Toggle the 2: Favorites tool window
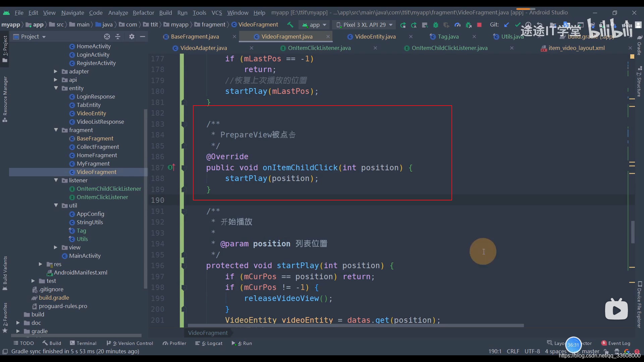The image size is (644, 362). (x=5, y=317)
